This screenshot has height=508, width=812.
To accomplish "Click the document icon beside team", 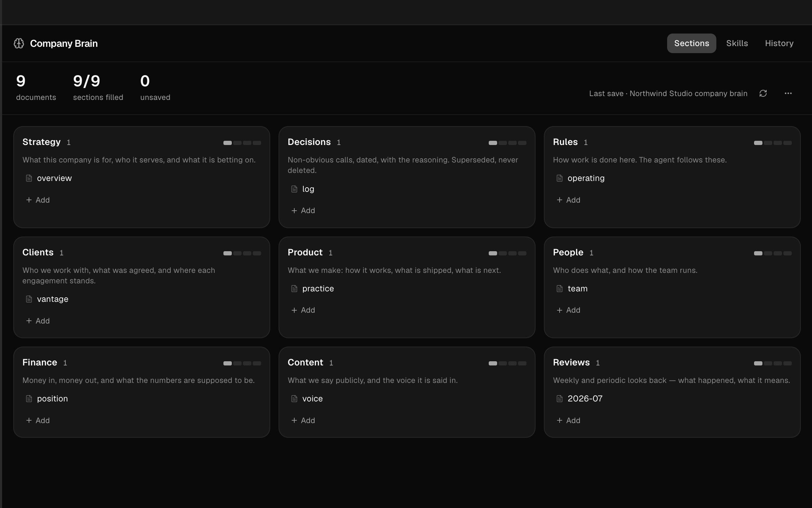I will tap(560, 289).
